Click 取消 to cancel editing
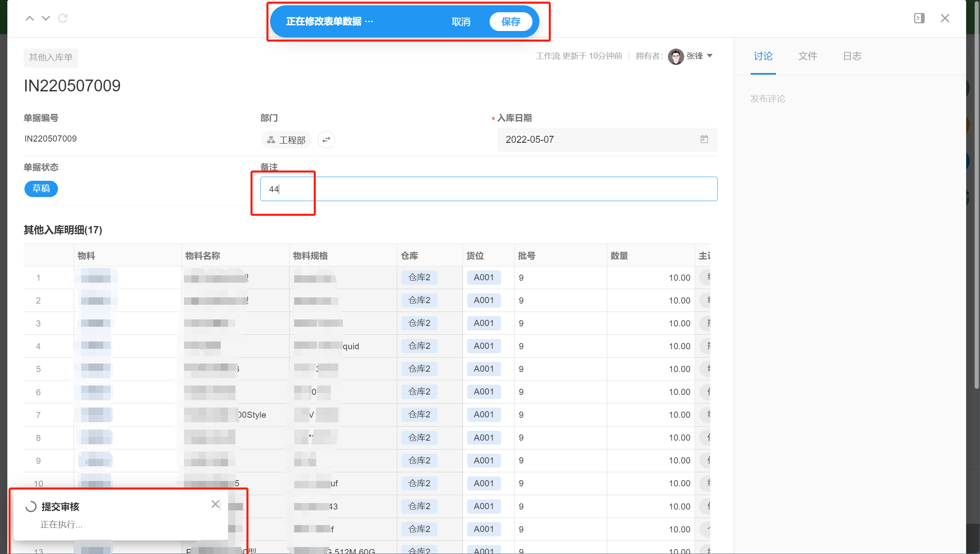This screenshot has width=980, height=554. [x=461, y=22]
